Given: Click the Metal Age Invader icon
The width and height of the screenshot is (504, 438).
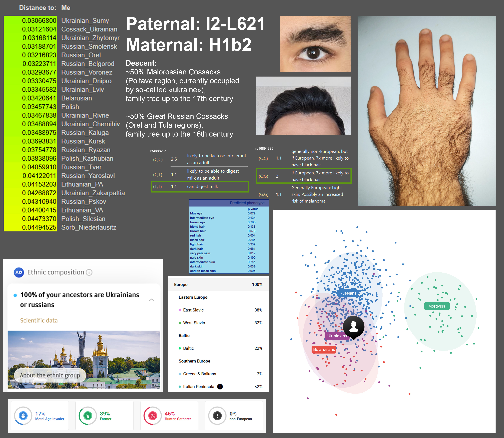Looking at the screenshot, I should pos(23,415).
